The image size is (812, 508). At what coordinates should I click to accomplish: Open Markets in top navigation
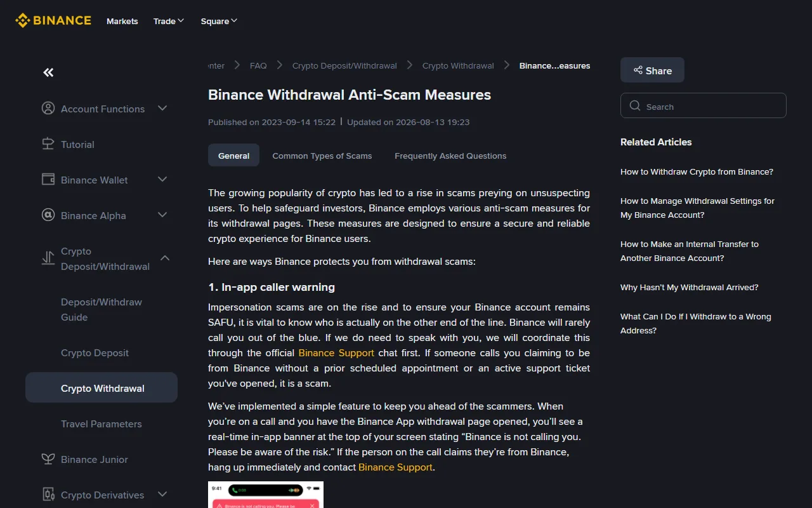click(122, 21)
